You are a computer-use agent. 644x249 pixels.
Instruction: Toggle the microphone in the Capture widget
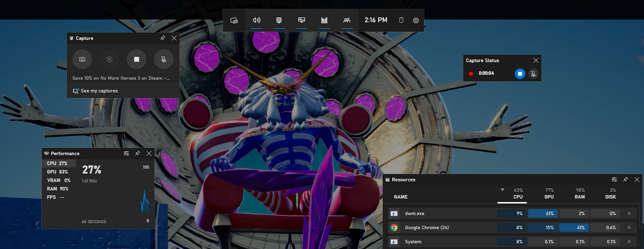tap(164, 59)
